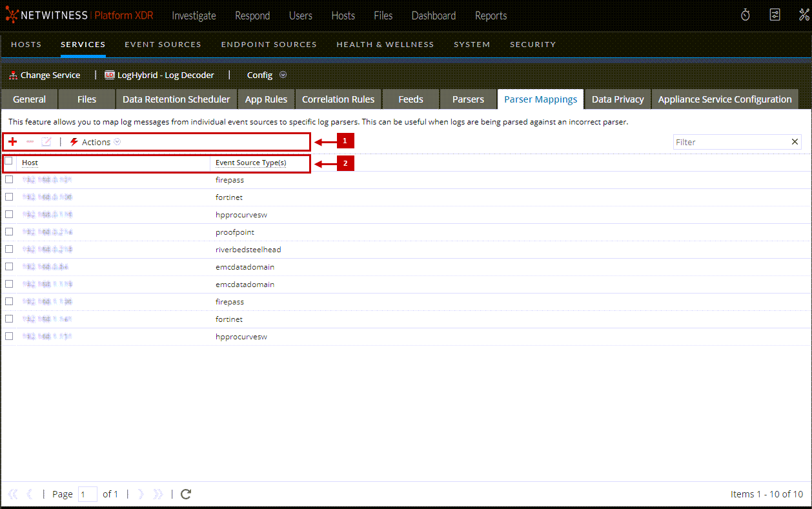
Task: Check the box for riverbedsteelhead row
Action: pyautogui.click(x=9, y=249)
